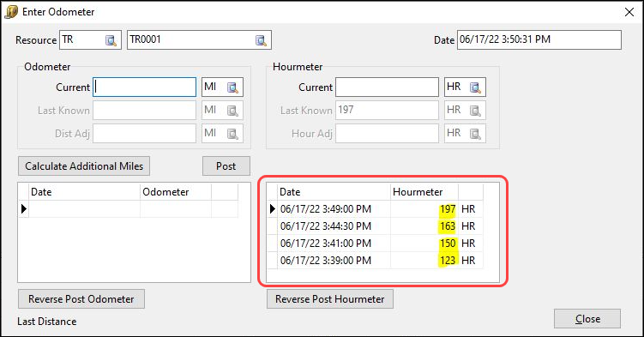Open lookup icon in TR0001 resource field
Viewport: 644px width, 337px height.
(261, 40)
